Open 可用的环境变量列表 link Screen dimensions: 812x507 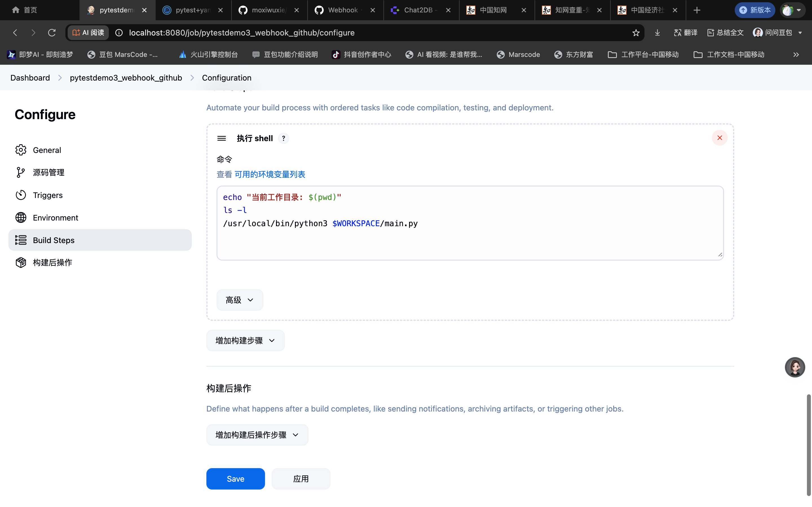click(x=270, y=174)
